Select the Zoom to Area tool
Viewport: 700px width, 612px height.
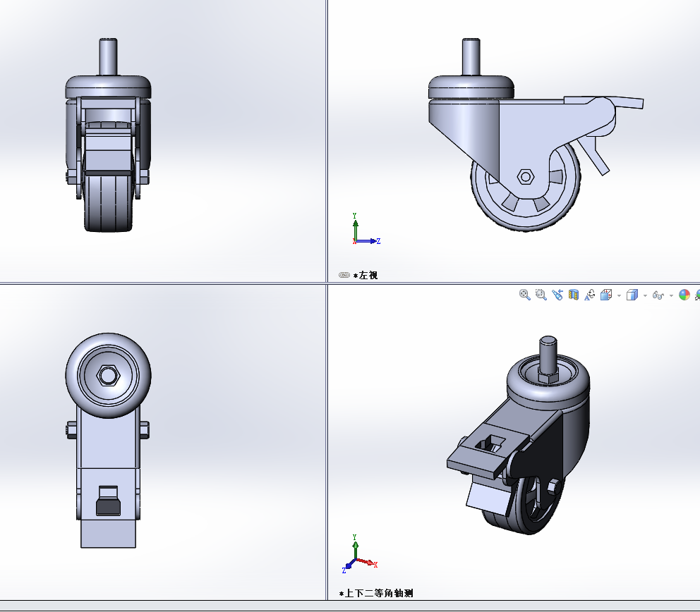point(541,295)
